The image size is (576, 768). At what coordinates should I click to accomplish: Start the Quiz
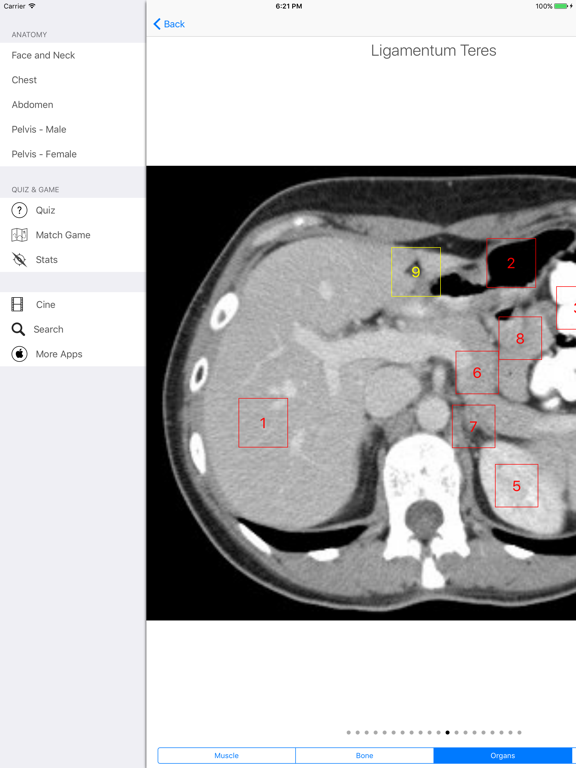[72, 210]
